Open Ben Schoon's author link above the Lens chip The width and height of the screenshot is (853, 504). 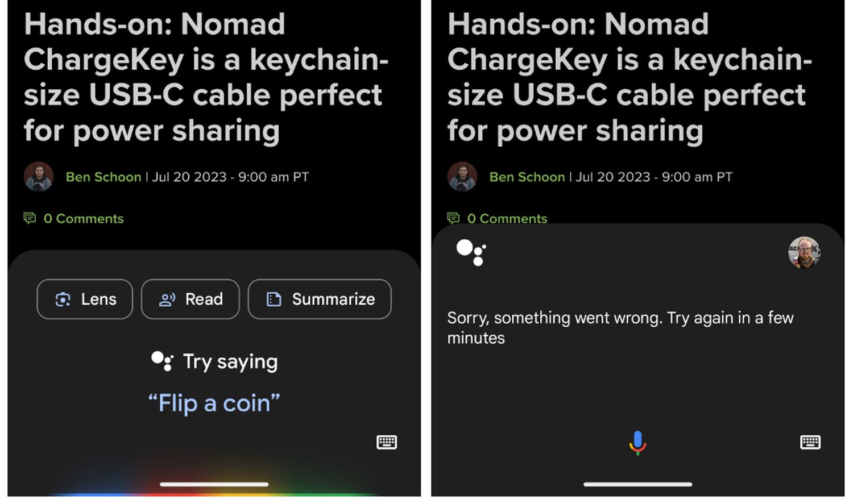click(103, 177)
